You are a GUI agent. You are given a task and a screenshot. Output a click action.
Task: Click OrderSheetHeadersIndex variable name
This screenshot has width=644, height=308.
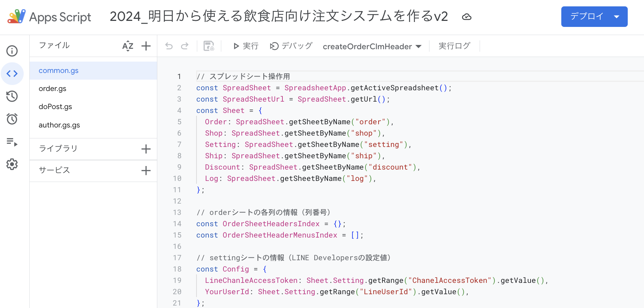(x=271, y=224)
